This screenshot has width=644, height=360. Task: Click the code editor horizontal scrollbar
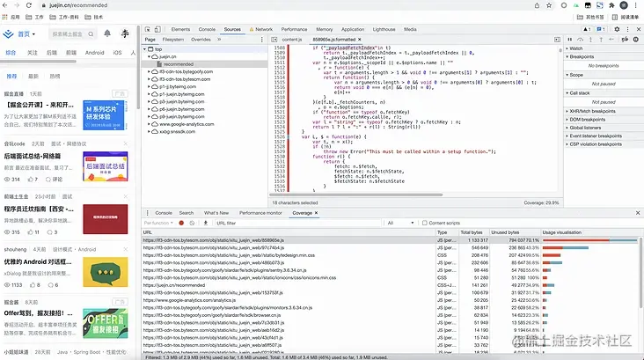(356, 195)
